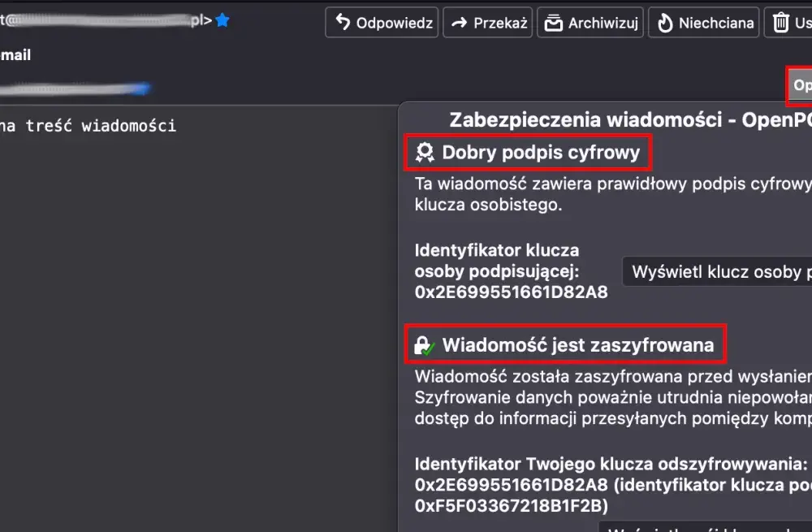Click the trash can delete icon

tap(781, 22)
